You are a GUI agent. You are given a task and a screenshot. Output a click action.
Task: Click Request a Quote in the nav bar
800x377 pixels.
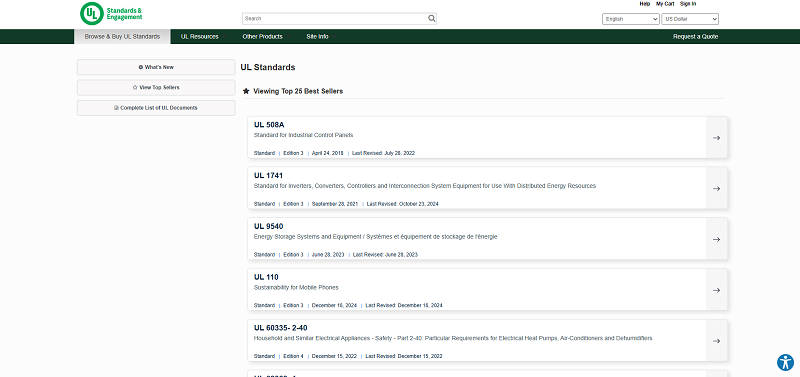[x=695, y=37]
